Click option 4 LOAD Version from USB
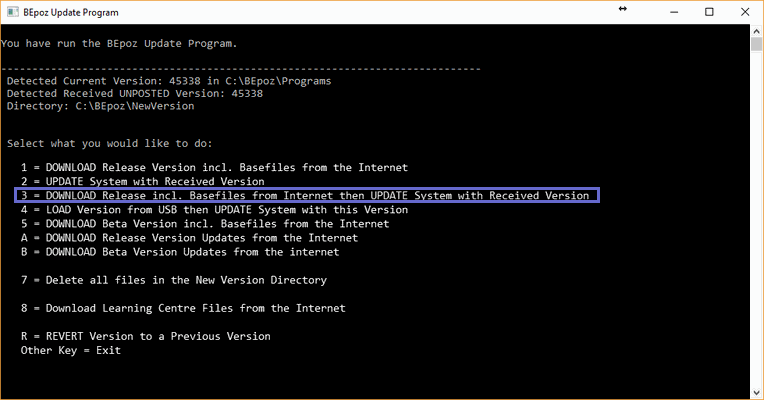This screenshot has height=400, width=764. point(214,210)
